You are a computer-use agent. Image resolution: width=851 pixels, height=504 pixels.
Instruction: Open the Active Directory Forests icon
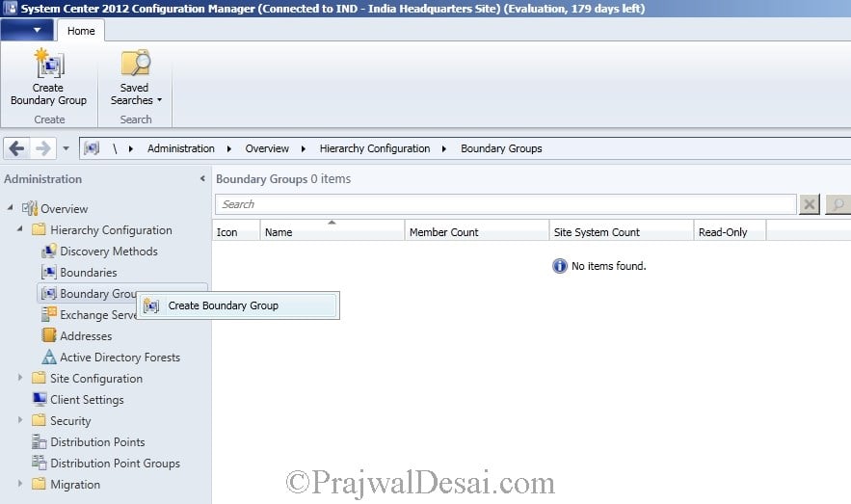pos(49,357)
